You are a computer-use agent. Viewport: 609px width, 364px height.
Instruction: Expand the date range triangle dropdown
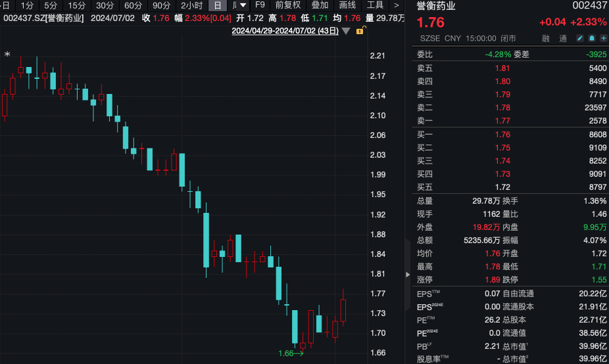click(347, 31)
